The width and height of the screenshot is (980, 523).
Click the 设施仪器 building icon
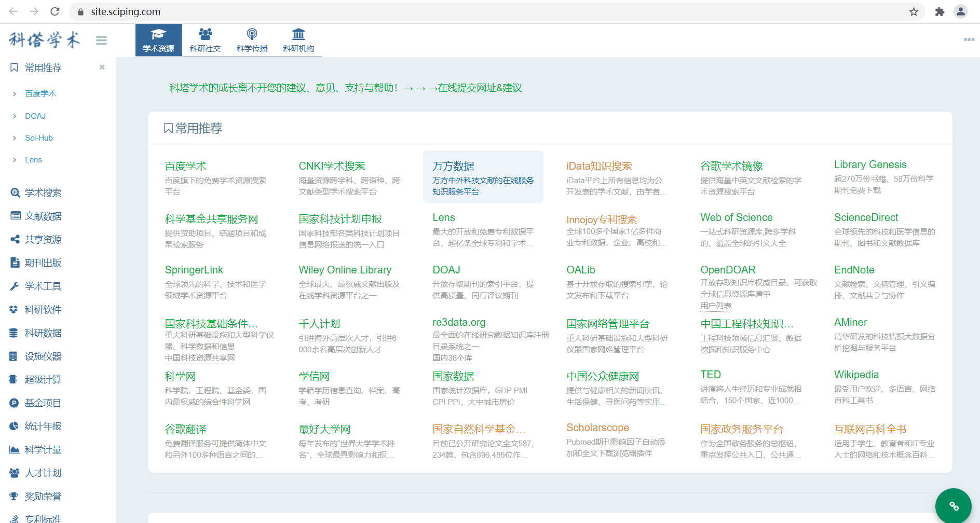click(x=13, y=356)
